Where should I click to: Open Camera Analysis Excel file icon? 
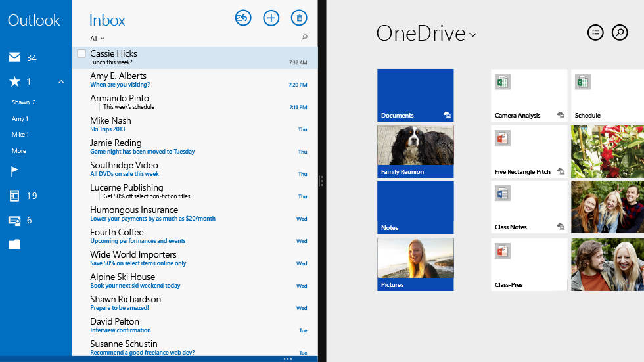click(502, 82)
